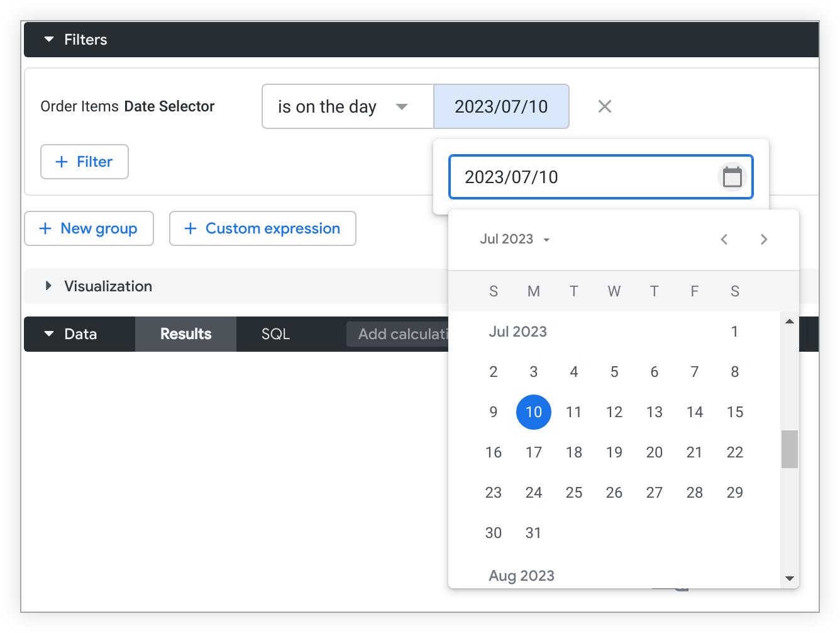840x633 pixels.
Task: Click the date text input field
Action: click(x=582, y=177)
